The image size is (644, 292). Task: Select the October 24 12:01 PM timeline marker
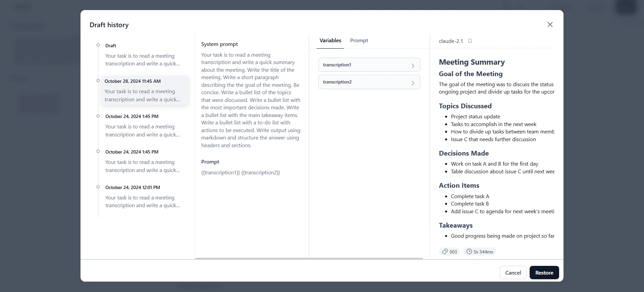pyautogui.click(x=98, y=187)
